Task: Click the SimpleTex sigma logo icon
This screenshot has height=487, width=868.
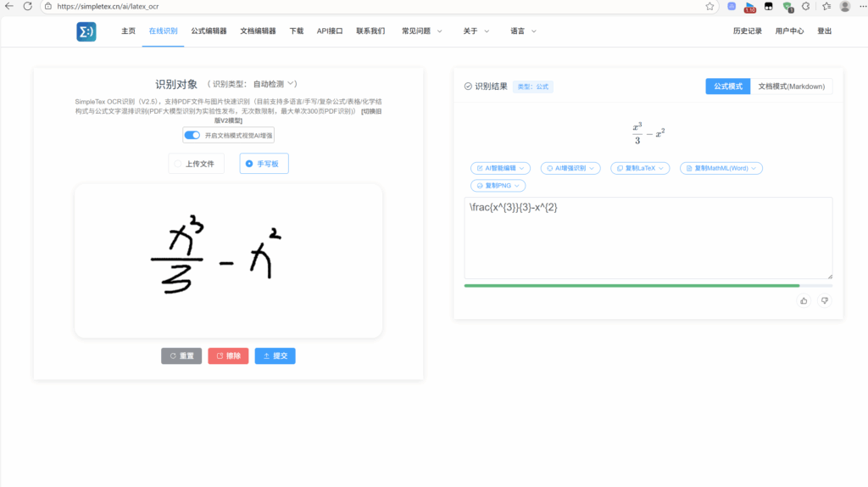Action: (x=86, y=31)
